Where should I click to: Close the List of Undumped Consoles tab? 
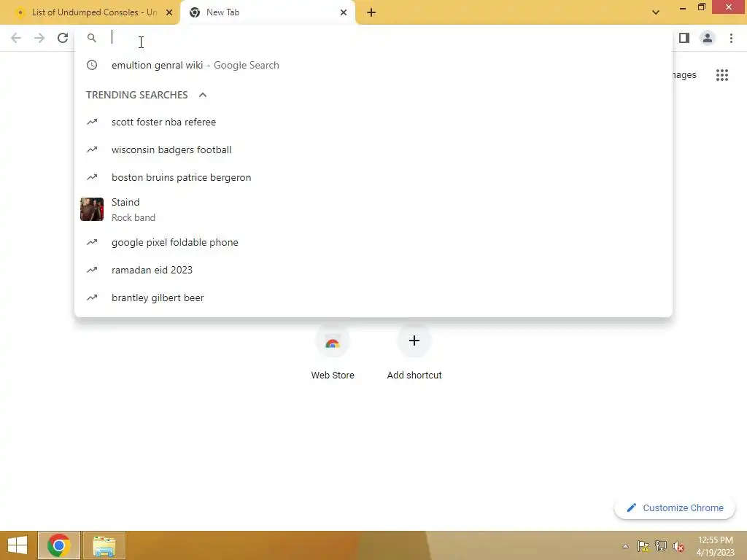[169, 12]
